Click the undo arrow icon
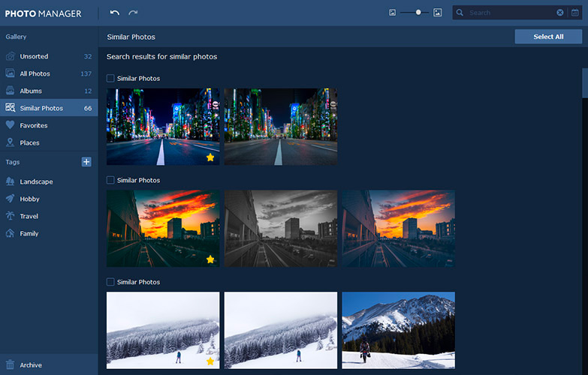The width and height of the screenshot is (588, 375). [x=115, y=13]
